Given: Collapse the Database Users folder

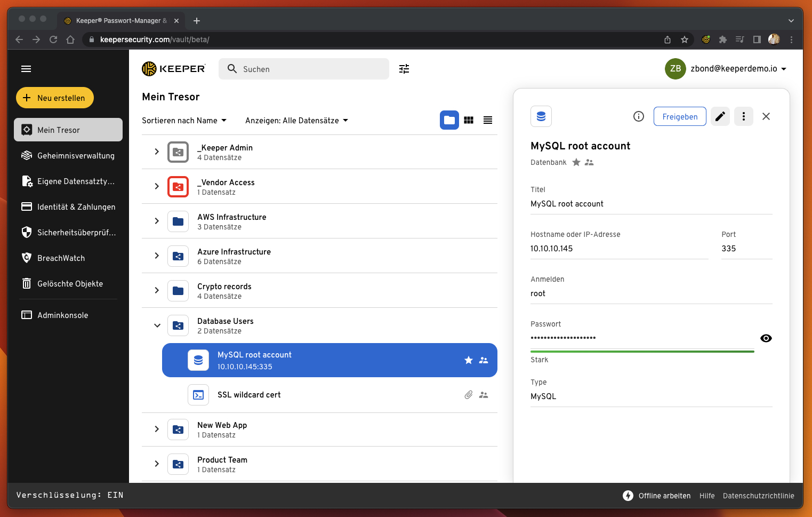Looking at the screenshot, I should 157,325.
